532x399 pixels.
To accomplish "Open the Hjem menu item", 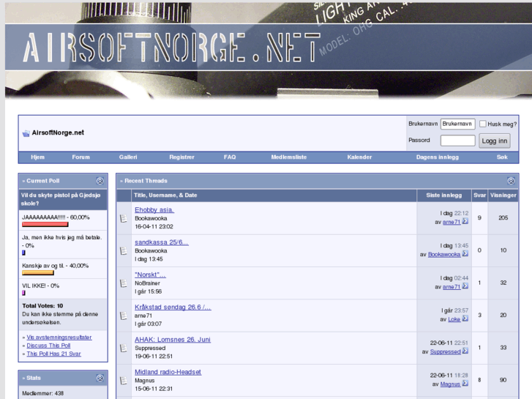I will pos(37,157).
